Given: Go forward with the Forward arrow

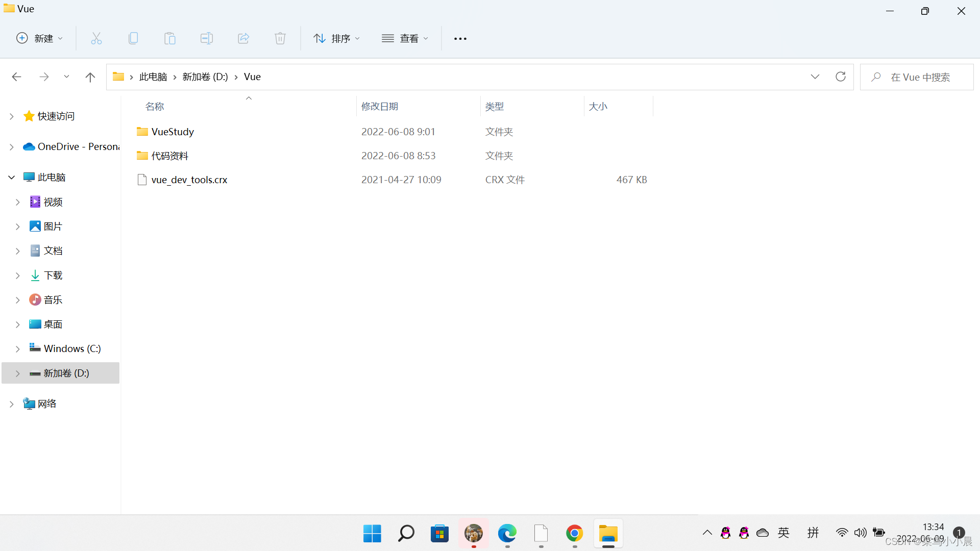Looking at the screenshot, I should pyautogui.click(x=44, y=77).
